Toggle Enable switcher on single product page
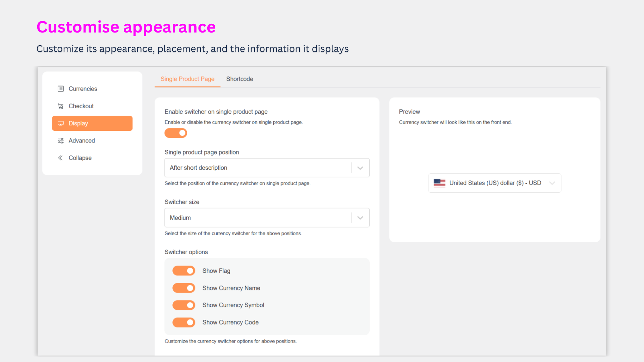644x362 pixels. 176,133
